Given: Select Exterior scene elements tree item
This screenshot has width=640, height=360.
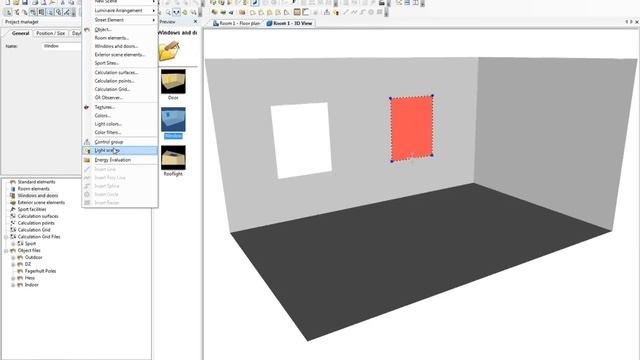Looking at the screenshot, I should point(41,202).
